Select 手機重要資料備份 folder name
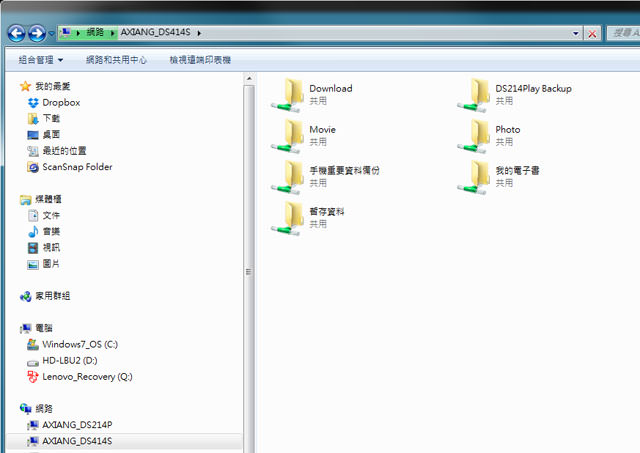Screen dimensions: 640x453 [x=344, y=171]
